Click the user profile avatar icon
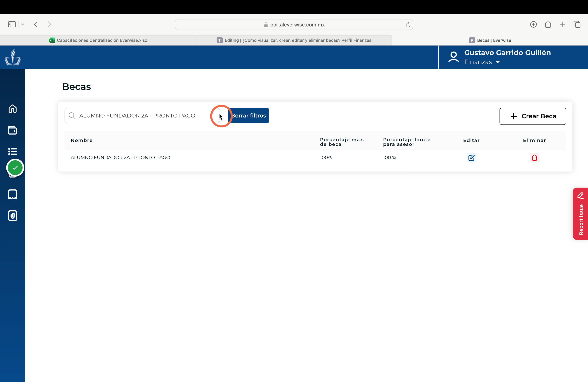Screen dimensions: 588x382 [x=454, y=57]
